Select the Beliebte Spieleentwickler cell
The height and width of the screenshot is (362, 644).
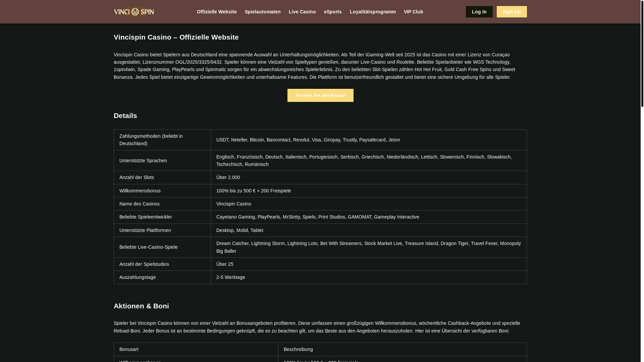pos(162,217)
